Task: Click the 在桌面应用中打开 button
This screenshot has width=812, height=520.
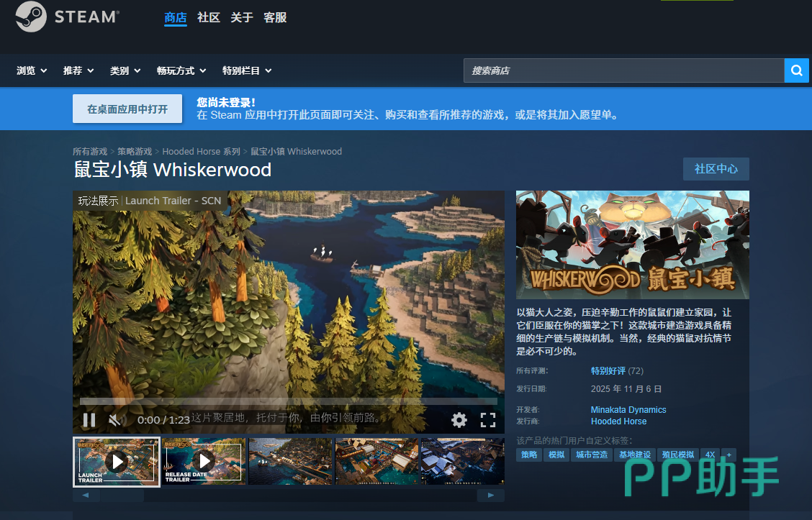Action: click(127, 109)
